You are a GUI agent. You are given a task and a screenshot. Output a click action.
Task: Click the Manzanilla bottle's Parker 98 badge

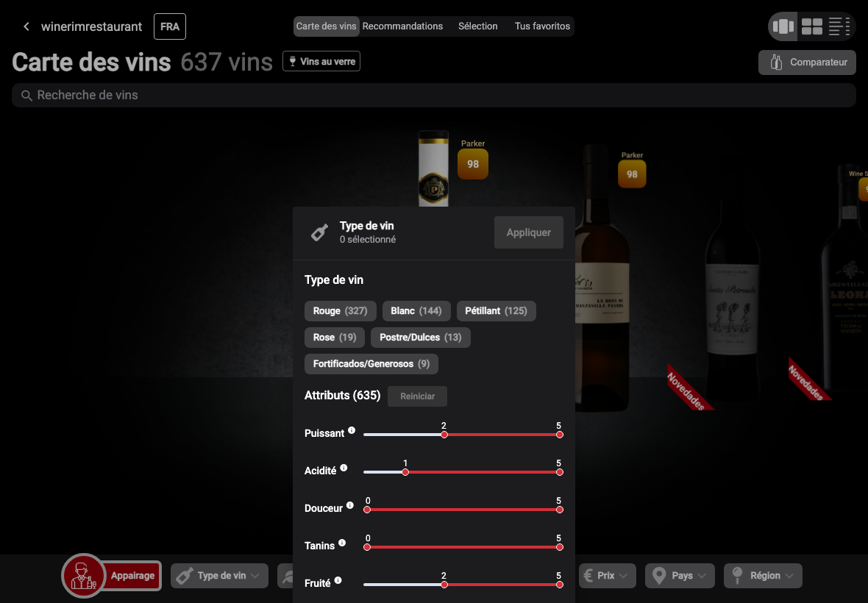632,174
